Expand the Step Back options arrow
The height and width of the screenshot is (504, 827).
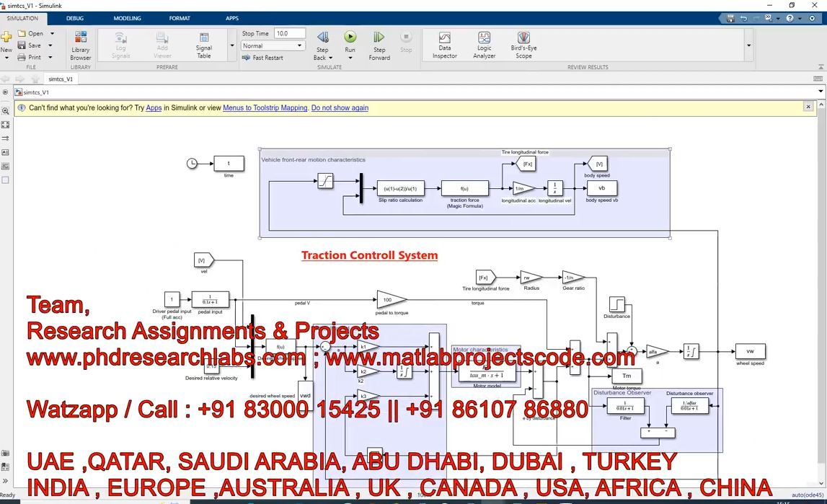331,58
